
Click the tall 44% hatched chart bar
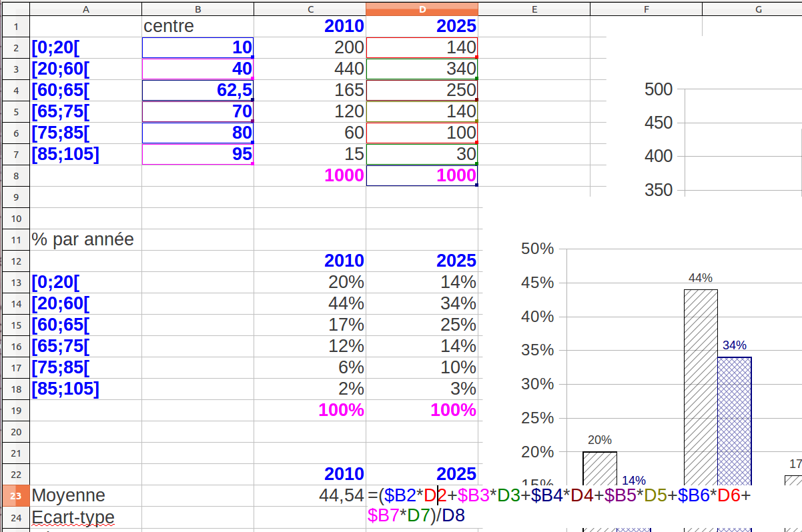tap(701, 387)
